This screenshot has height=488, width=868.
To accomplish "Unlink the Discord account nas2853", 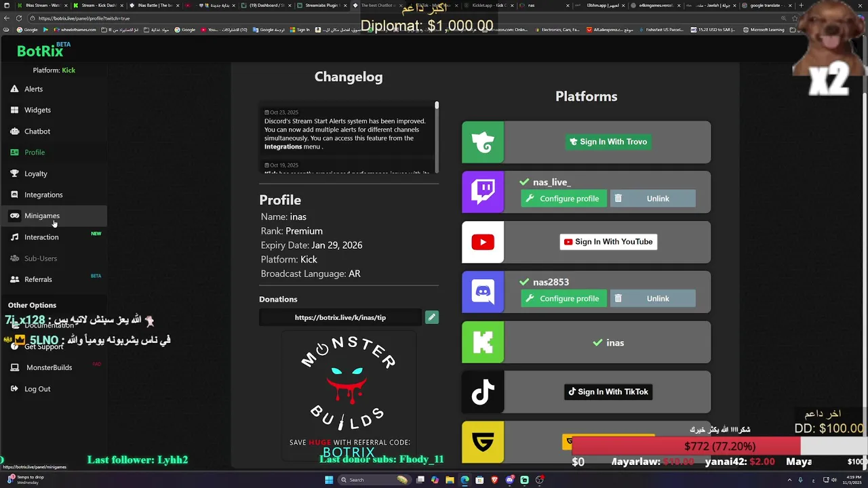I will [x=653, y=298].
